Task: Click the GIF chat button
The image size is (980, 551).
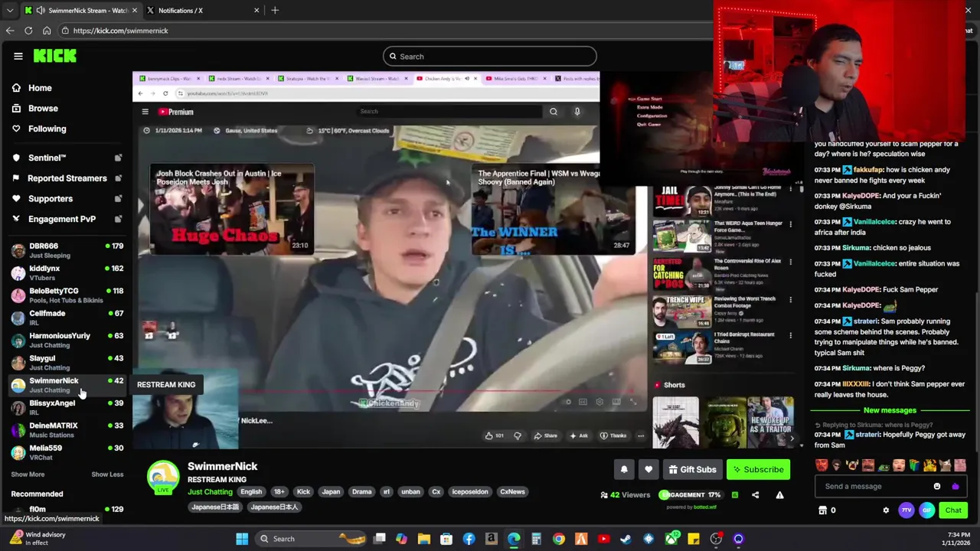Action: click(926, 510)
